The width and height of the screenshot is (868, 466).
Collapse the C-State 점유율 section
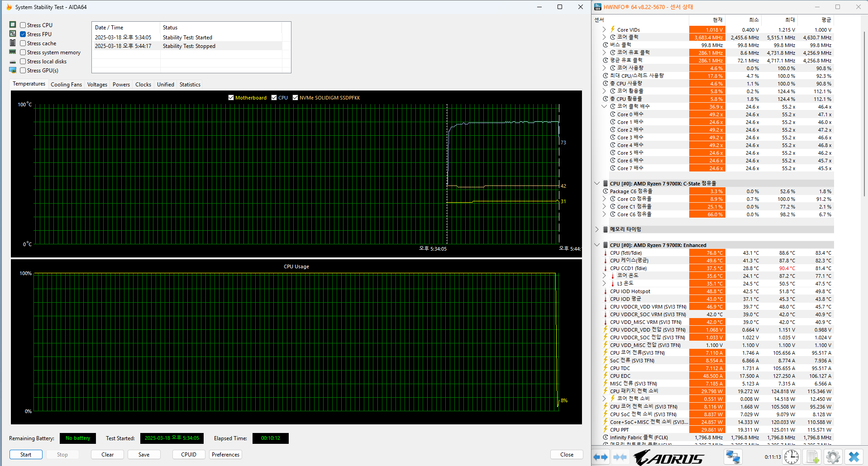pyautogui.click(x=597, y=183)
